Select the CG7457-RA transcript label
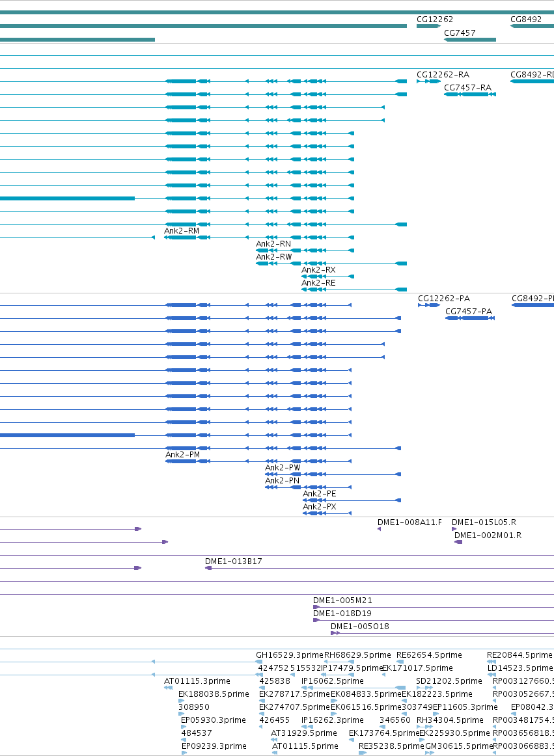 pos(467,88)
